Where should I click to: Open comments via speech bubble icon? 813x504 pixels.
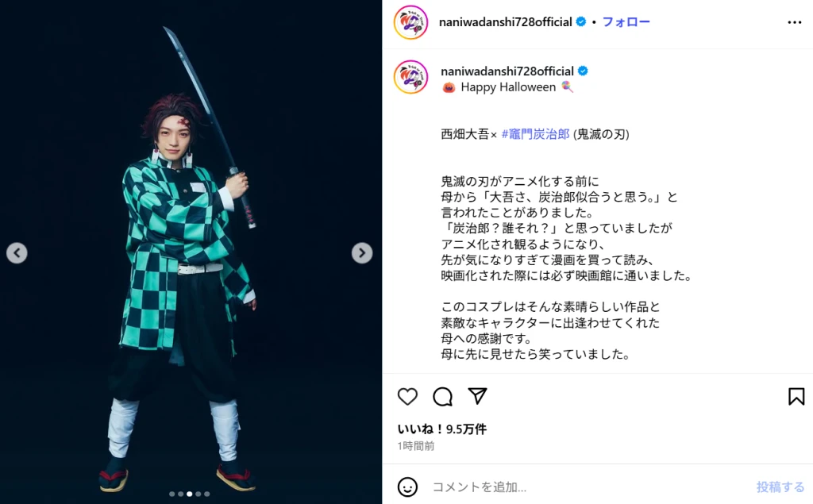click(x=443, y=397)
